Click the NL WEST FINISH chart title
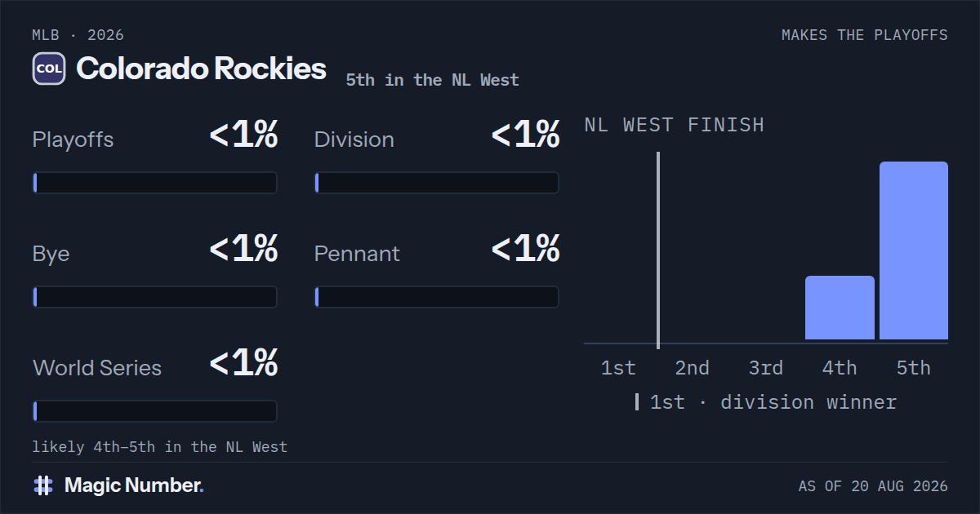980x514 pixels. pyautogui.click(x=675, y=125)
